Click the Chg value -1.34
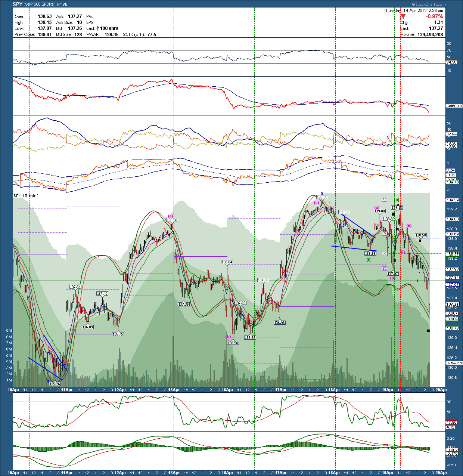The width and height of the screenshot is (463, 476). click(438, 22)
